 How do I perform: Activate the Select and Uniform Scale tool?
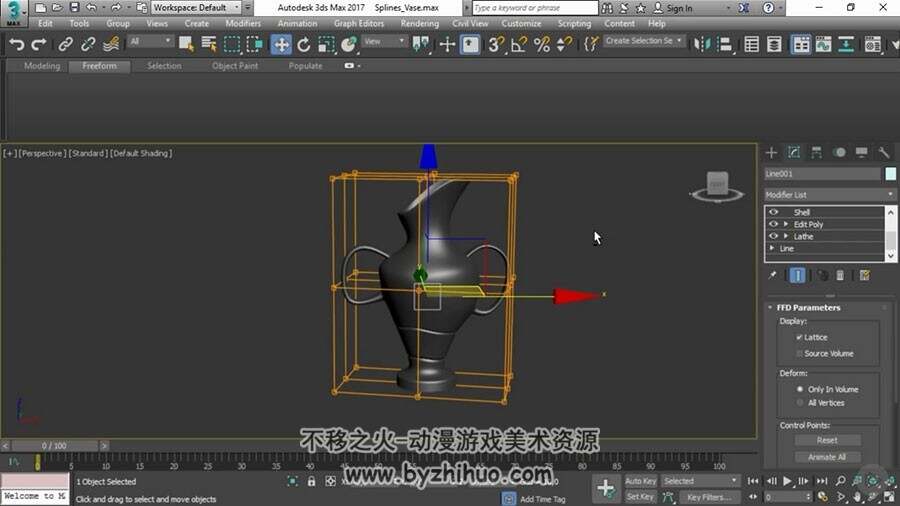[x=326, y=45]
